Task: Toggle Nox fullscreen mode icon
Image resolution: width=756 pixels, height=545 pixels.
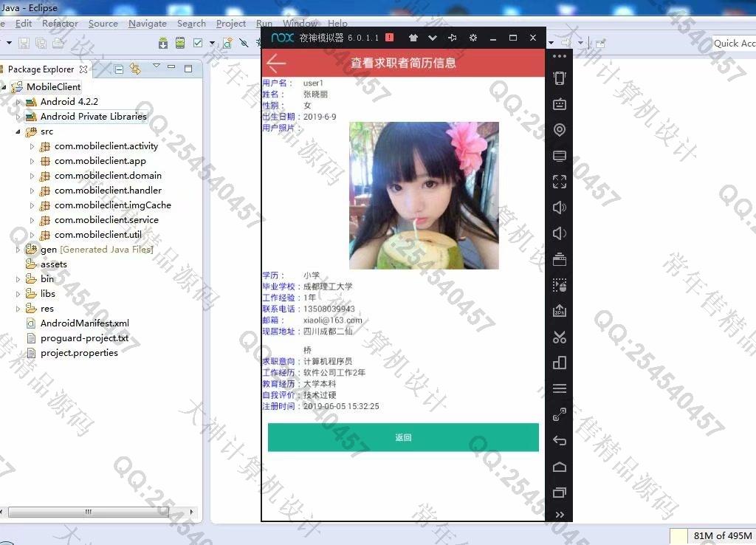Action: [x=560, y=182]
